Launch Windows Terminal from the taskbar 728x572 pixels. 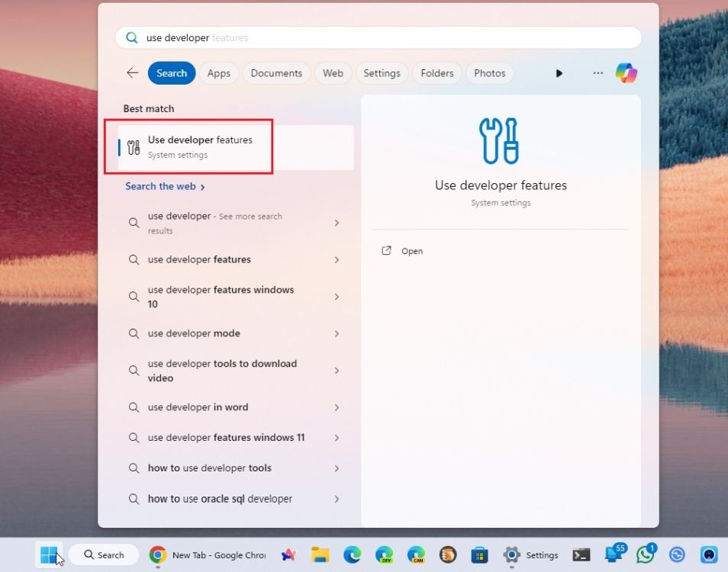(581, 555)
